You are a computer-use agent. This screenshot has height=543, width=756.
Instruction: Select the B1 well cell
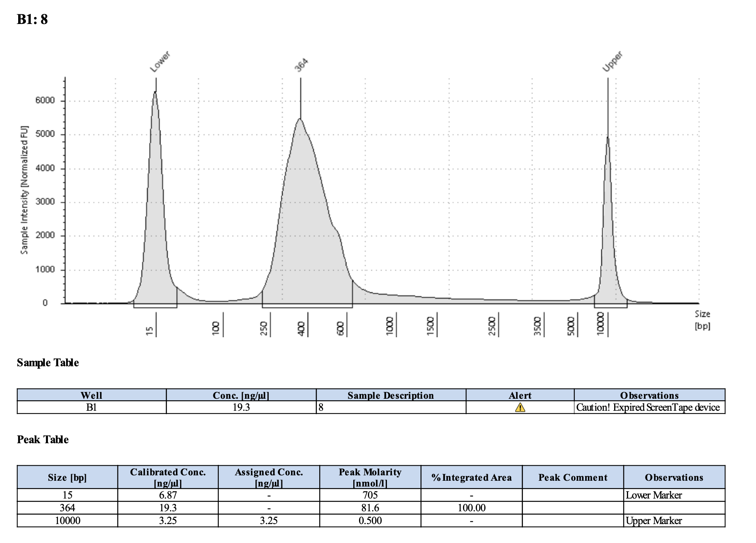91,407
